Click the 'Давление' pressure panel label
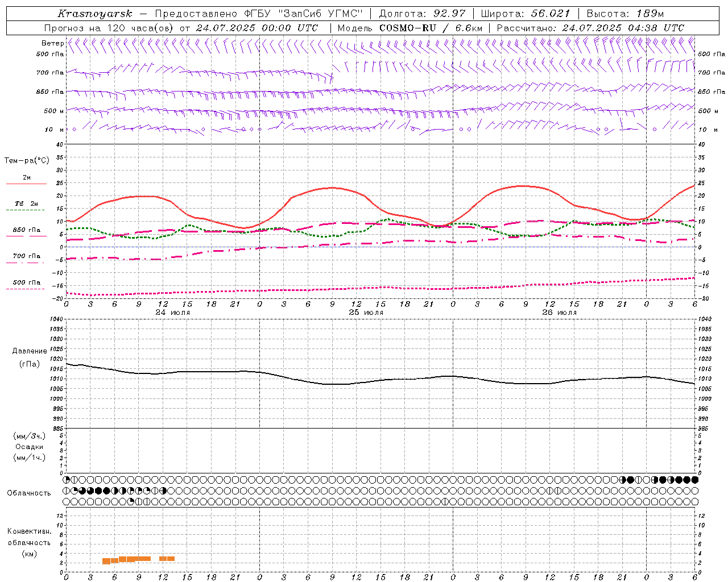Screen dimensions: 728x582 coord(30,351)
